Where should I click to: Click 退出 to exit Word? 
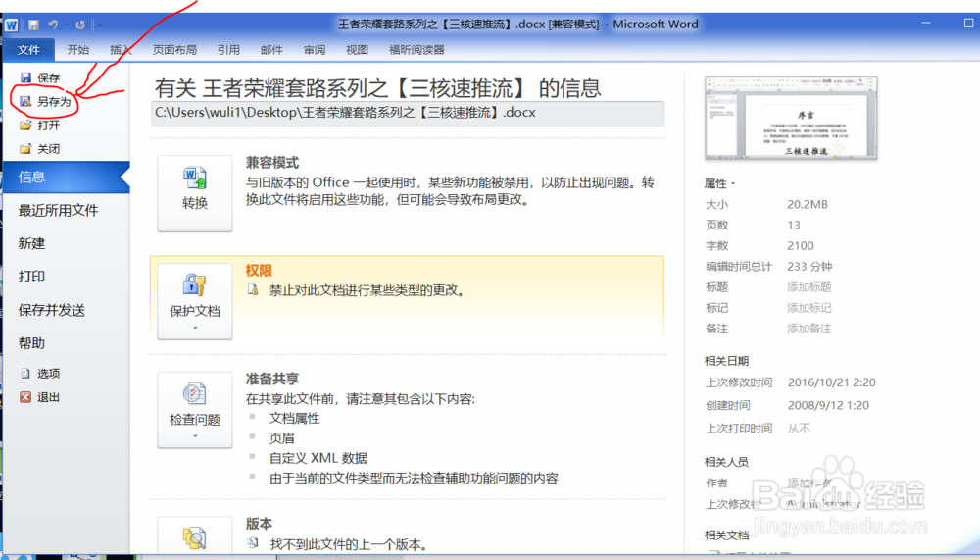click(40, 397)
